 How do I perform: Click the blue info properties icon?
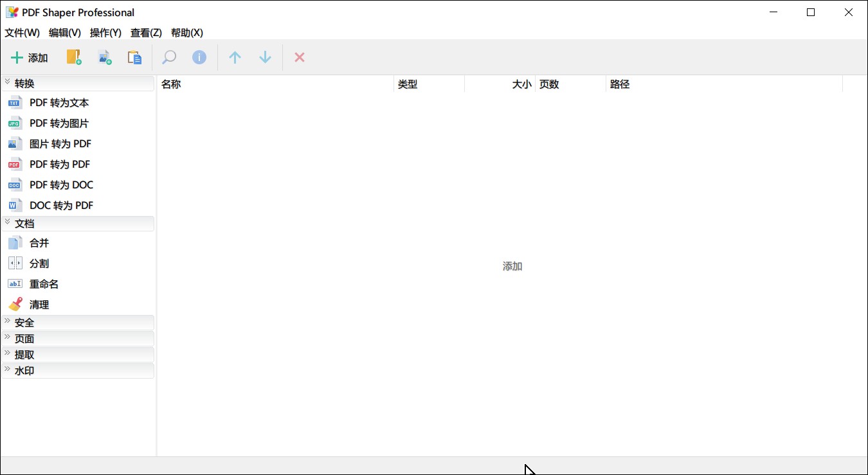pos(199,57)
